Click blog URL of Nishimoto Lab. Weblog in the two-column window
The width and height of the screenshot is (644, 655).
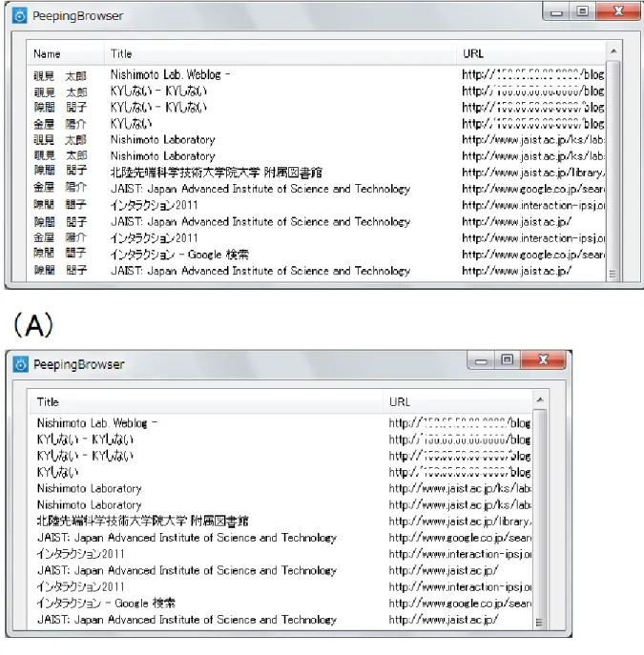pyautogui.click(x=460, y=423)
